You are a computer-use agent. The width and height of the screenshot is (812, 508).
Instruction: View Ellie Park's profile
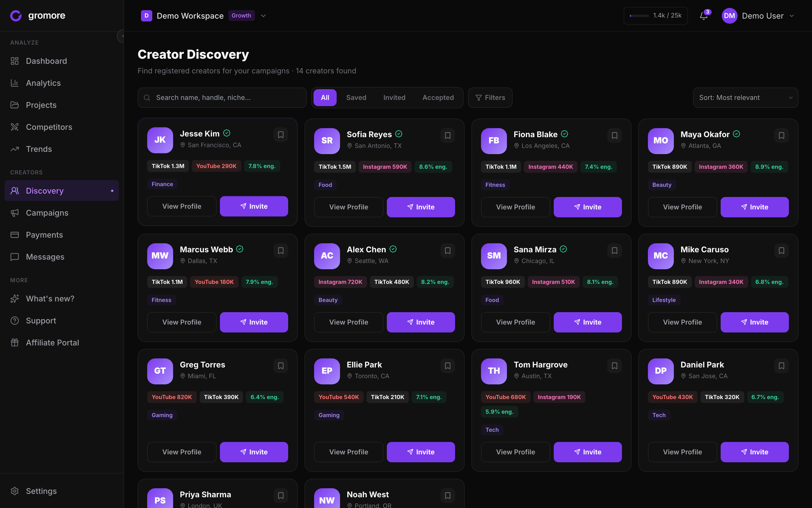tap(348, 452)
